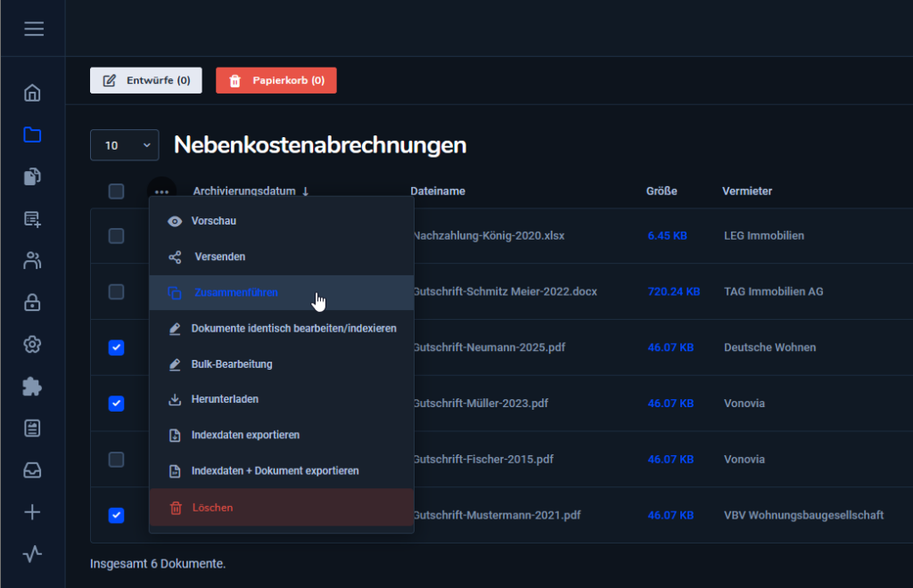Click the download icon beside Herunterladen
913x588 pixels.
[x=175, y=399]
